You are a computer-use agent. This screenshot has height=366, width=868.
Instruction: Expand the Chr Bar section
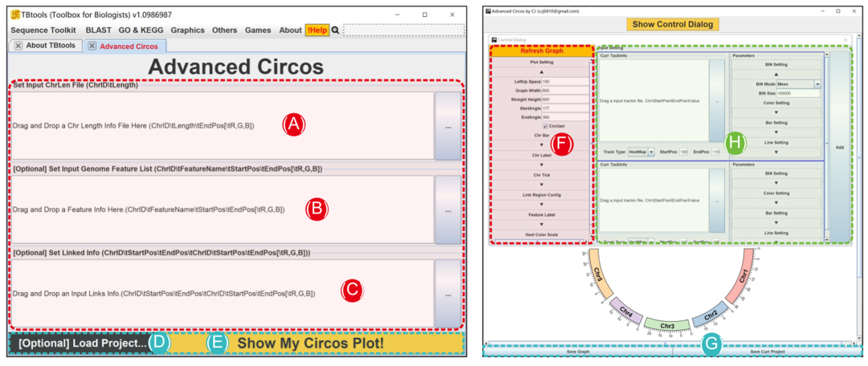[542, 144]
